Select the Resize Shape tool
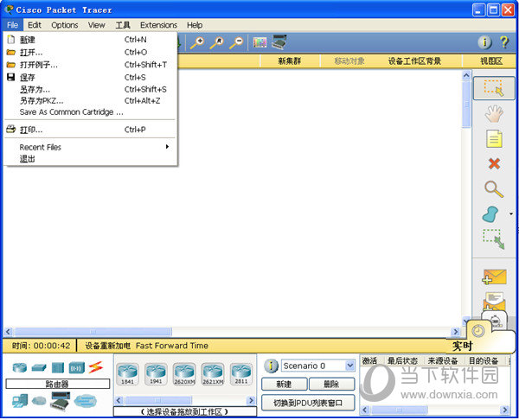Viewport: 519px width, 420px height. (x=494, y=239)
